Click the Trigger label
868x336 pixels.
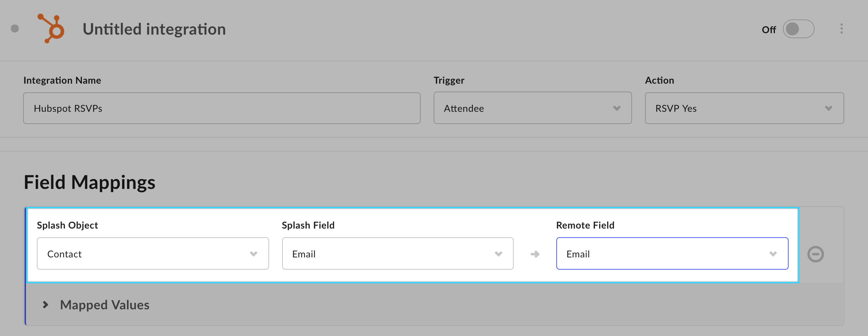coord(449,80)
